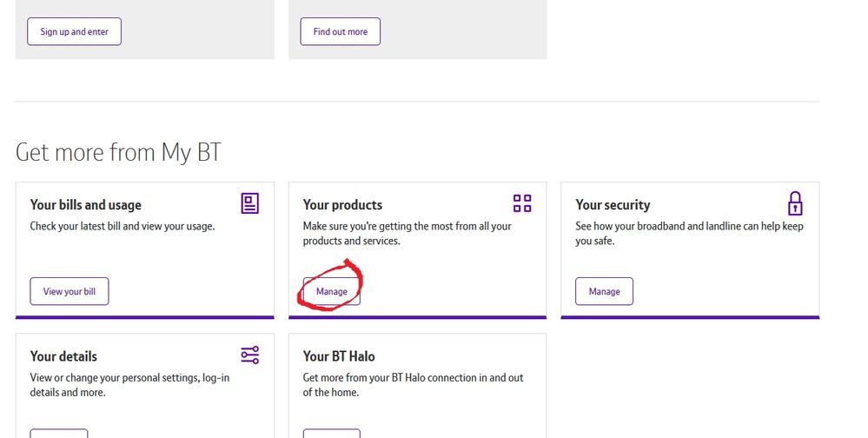Click the cut-off button under Your BT Halo
Screen dimensions: 868x438
pyautogui.click(x=331, y=433)
